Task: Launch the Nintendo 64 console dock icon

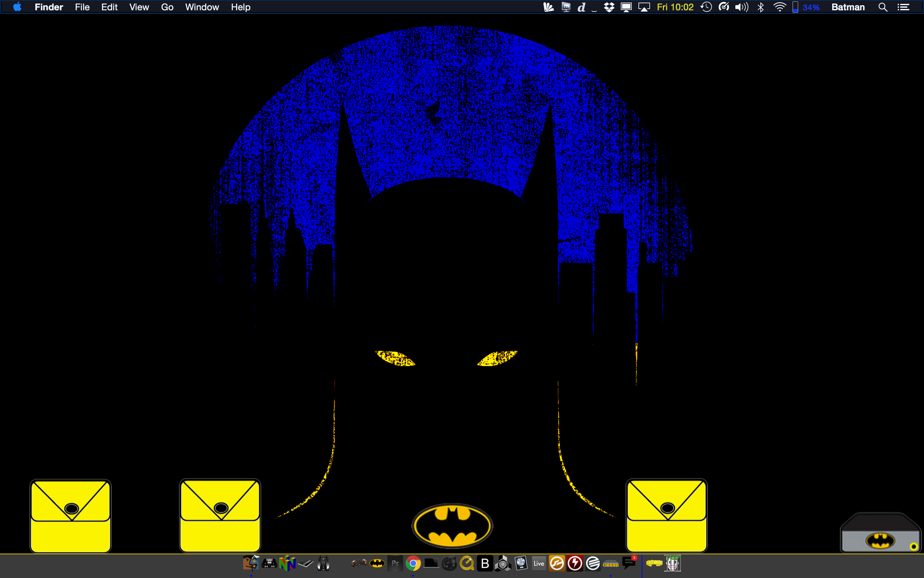Action: pos(269,564)
